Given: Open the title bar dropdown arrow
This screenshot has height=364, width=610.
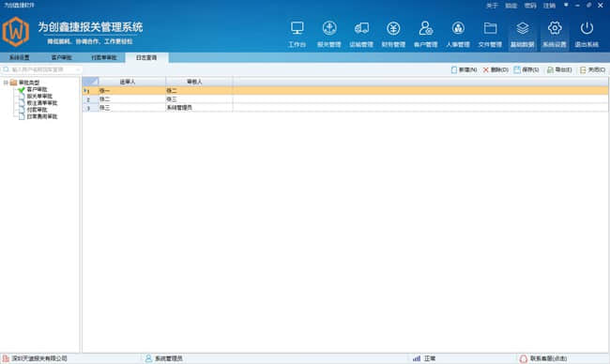Looking at the screenshot, I should (x=566, y=5).
